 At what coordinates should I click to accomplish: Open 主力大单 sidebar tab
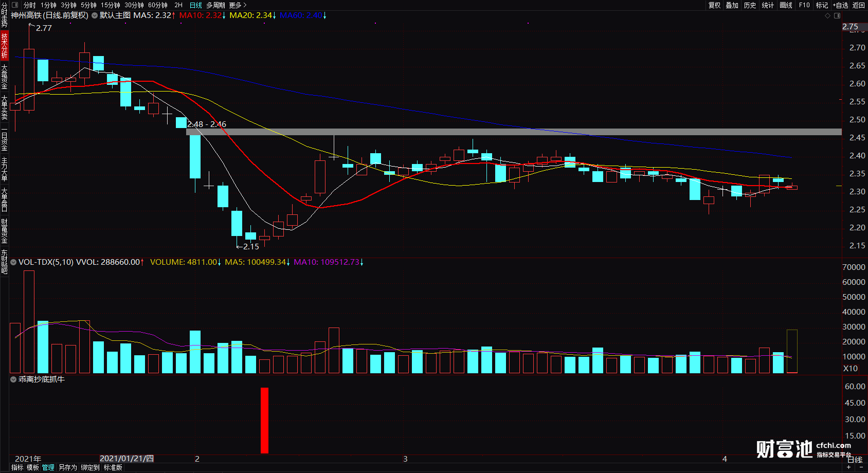(4, 169)
